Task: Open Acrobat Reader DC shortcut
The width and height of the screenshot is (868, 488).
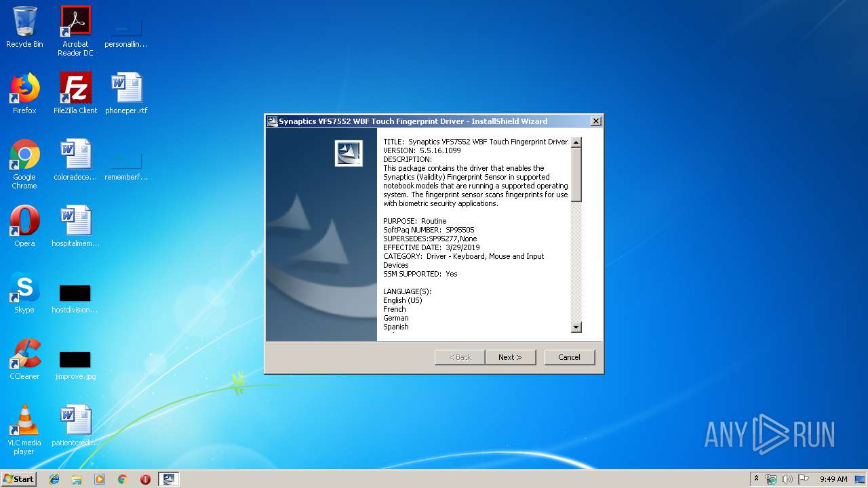Action: [x=75, y=31]
